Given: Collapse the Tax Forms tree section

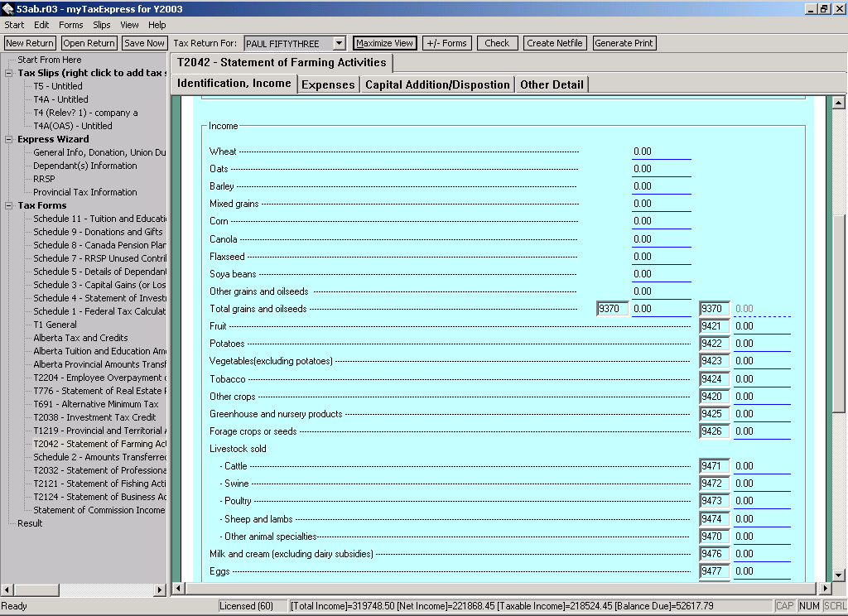Looking at the screenshot, I should 9,205.
